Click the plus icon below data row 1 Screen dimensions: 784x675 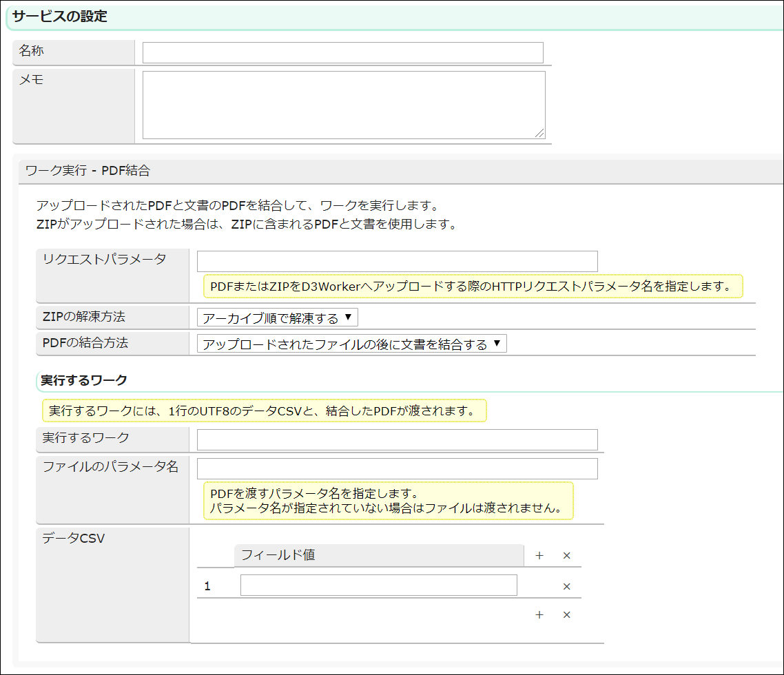[x=539, y=615]
